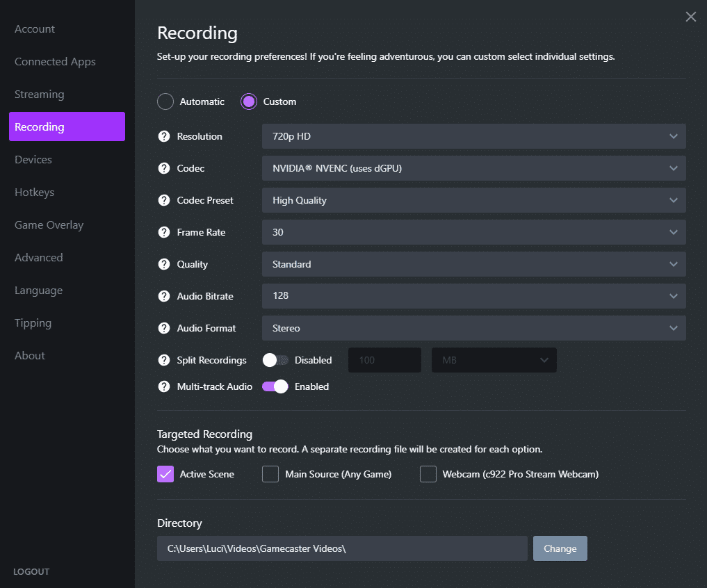Open the Resolution dropdown set to 720p HD
The height and width of the screenshot is (588, 707).
click(x=473, y=136)
